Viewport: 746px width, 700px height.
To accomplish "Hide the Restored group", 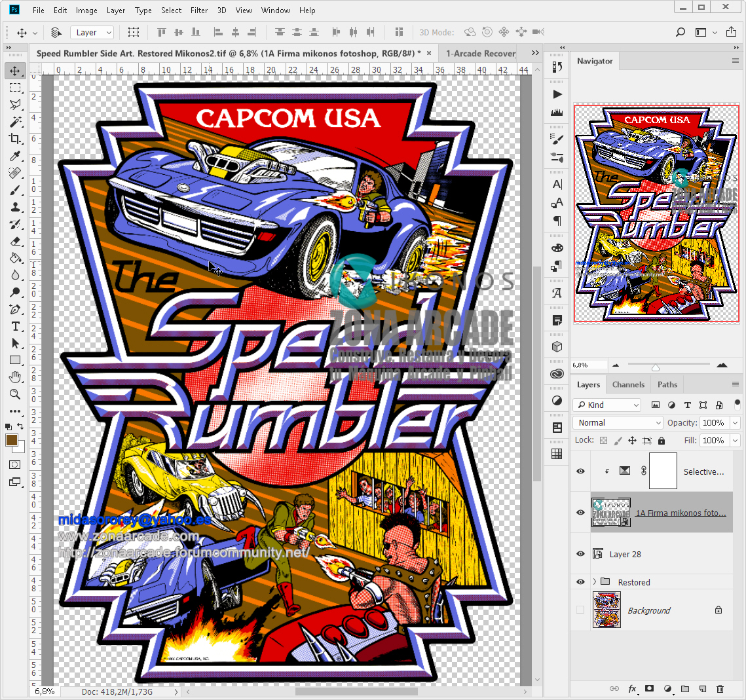I will click(580, 582).
